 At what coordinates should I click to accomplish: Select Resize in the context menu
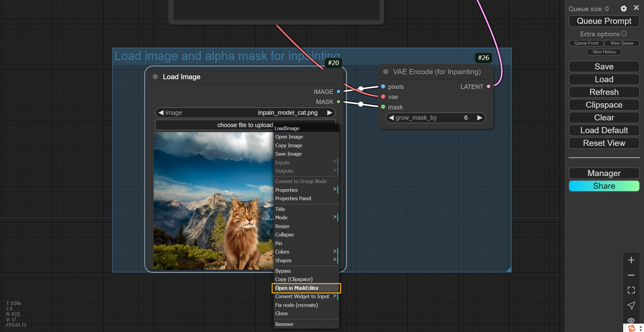[306, 226]
